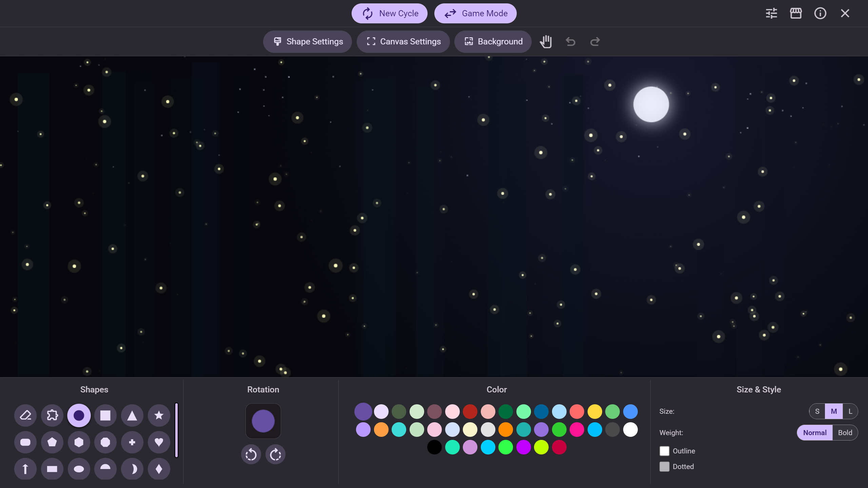Rotate the shape counterclockwise
This screenshot has height=488, width=868.
coord(251,454)
